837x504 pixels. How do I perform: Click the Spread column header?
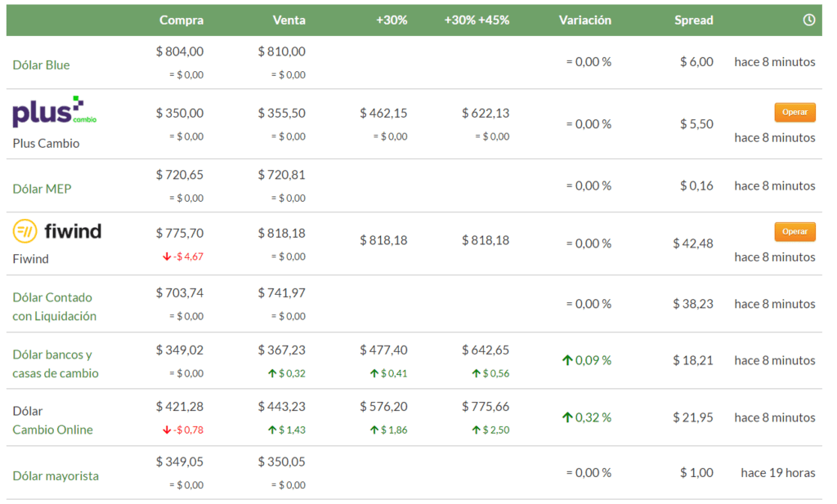(693, 20)
